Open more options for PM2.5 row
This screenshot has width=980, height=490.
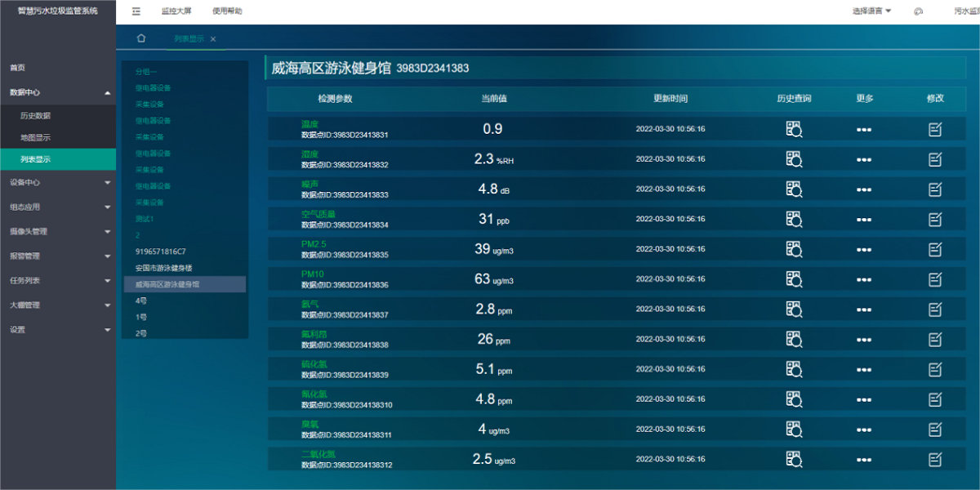863,249
